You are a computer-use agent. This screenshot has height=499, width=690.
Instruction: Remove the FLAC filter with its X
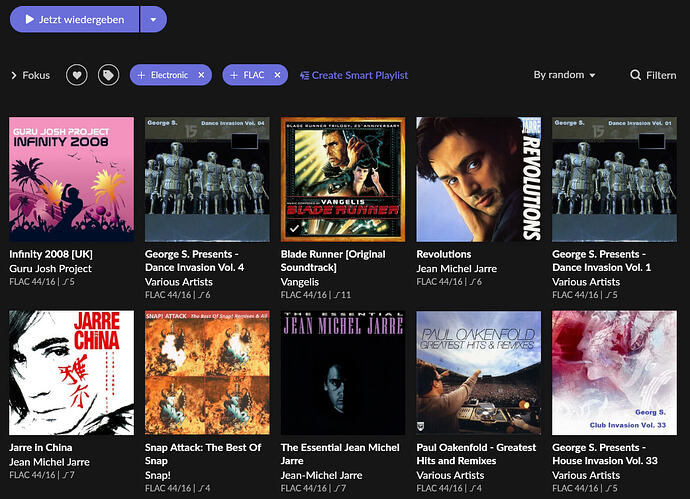click(x=277, y=75)
